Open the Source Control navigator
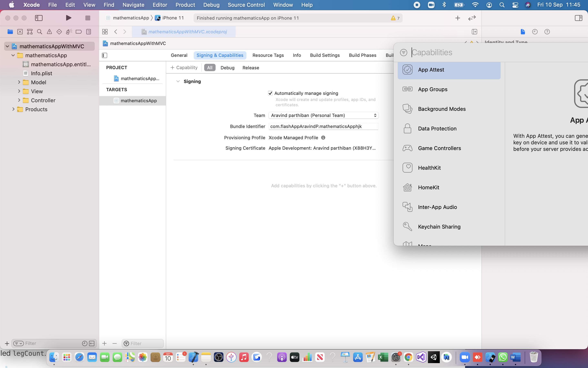This screenshot has width=588, height=368. tap(20, 32)
